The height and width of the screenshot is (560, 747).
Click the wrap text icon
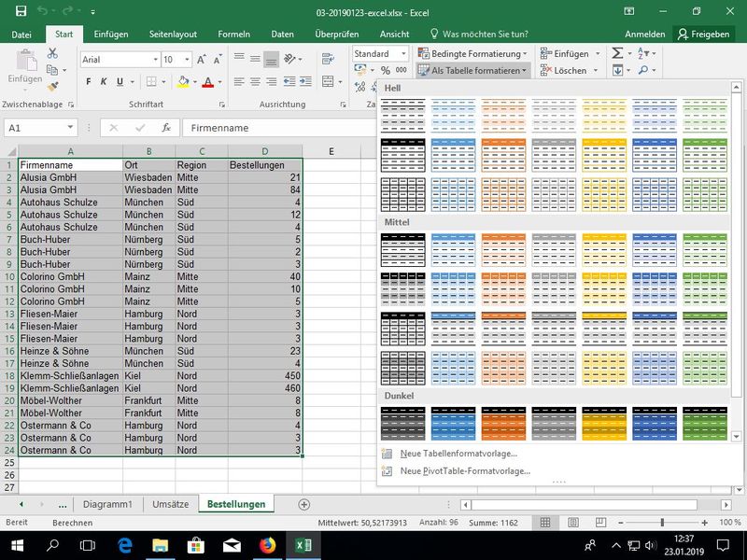pos(328,59)
